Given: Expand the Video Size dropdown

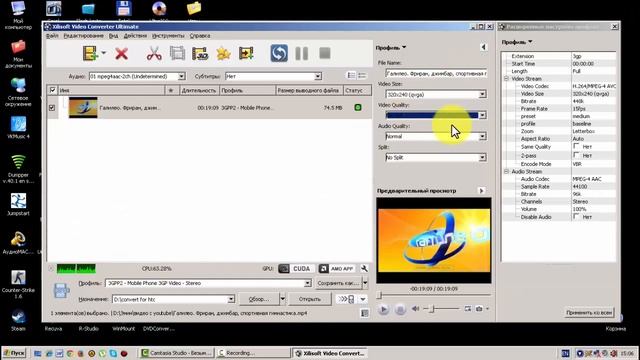Looking at the screenshot, I should tap(482, 94).
